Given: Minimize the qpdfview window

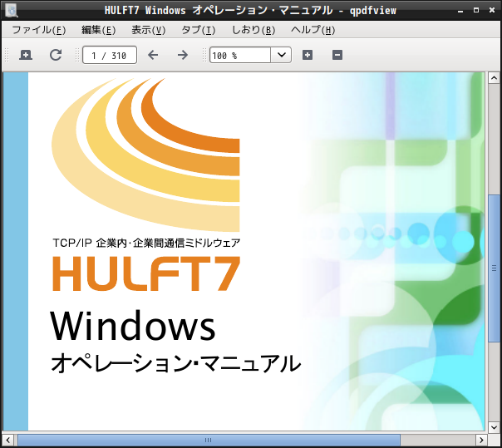Looking at the screenshot, I should (x=460, y=11).
